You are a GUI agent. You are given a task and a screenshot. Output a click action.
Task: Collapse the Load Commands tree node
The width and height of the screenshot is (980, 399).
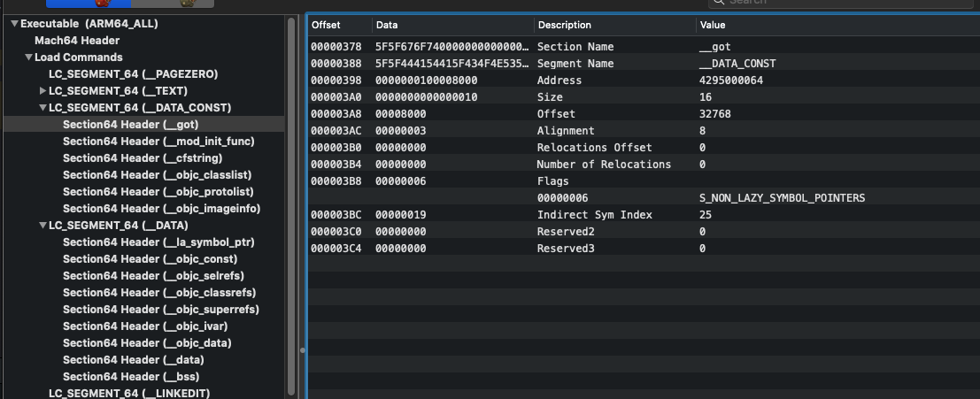click(28, 58)
